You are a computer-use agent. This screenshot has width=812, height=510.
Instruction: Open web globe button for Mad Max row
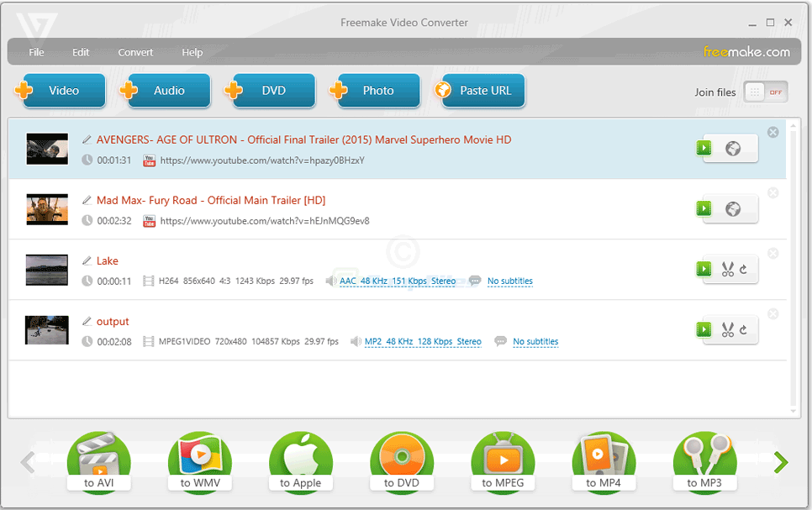pyautogui.click(x=733, y=209)
